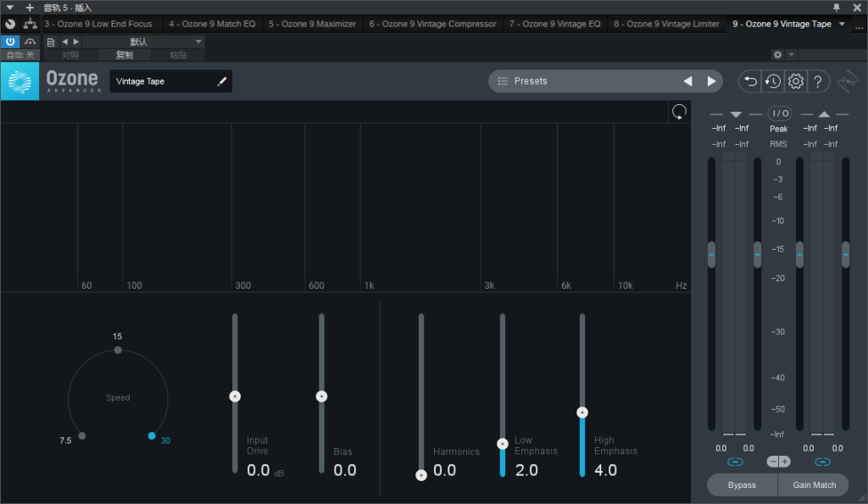
Task: Open the preset file page icon
Action: (51, 42)
